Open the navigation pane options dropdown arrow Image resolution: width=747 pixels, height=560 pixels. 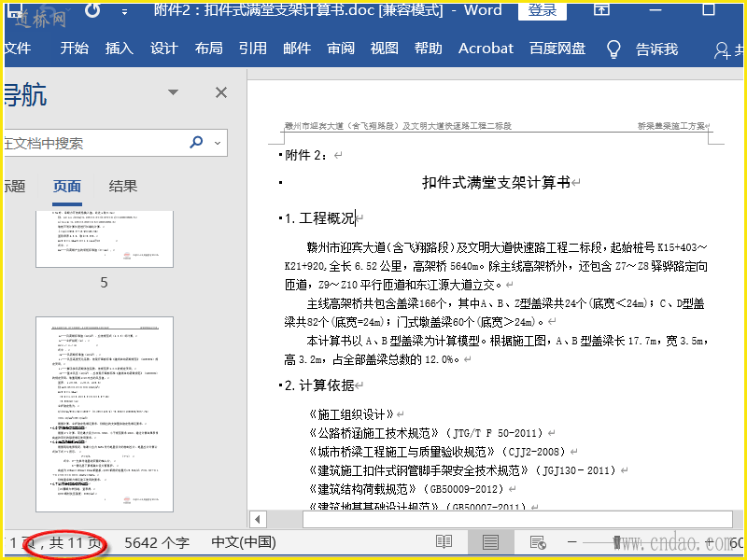click(174, 91)
